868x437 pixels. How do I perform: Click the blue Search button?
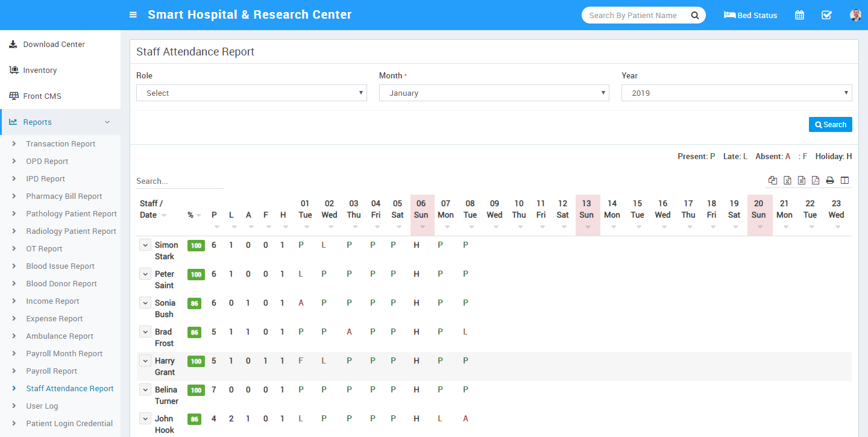point(830,124)
